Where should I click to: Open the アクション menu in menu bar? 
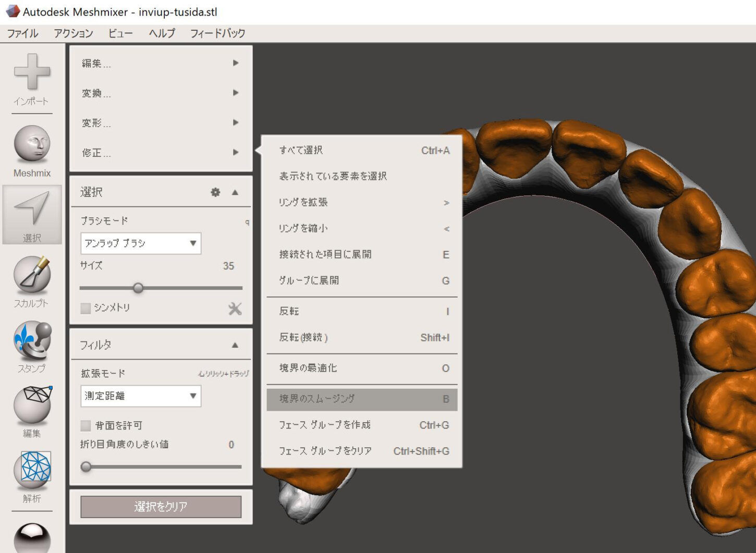tap(73, 33)
